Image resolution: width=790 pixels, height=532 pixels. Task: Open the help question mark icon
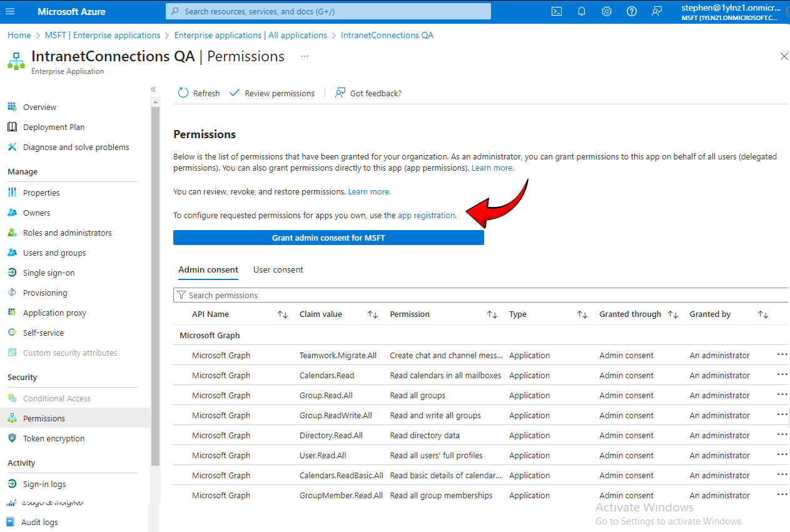[x=632, y=11]
